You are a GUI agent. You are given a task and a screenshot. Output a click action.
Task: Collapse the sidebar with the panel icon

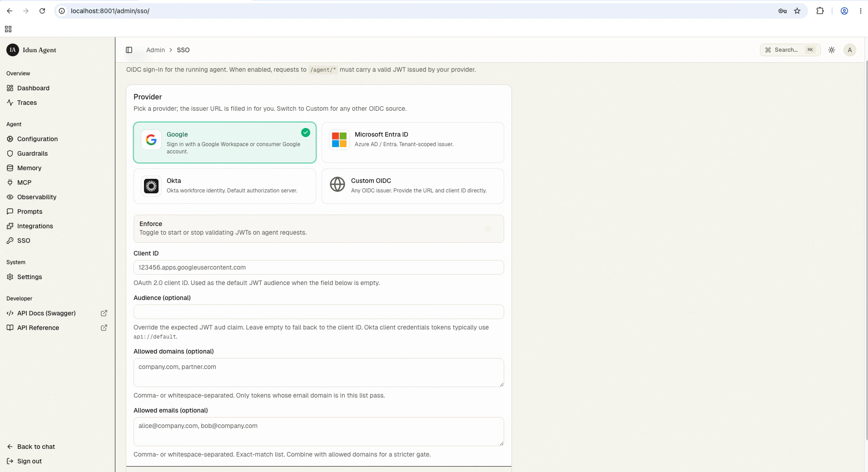[x=129, y=50]
